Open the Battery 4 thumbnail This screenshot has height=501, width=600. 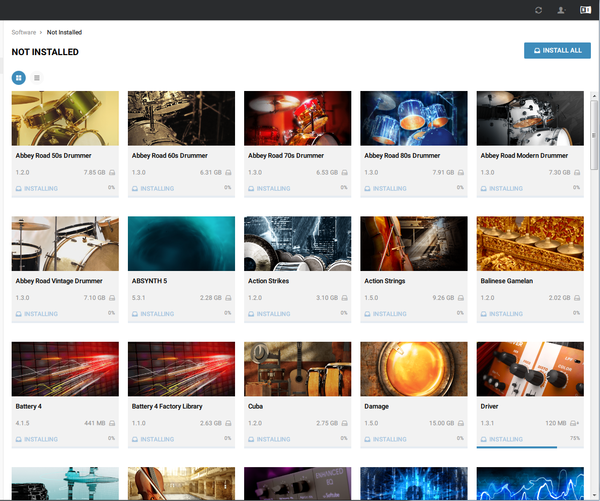[x=65, y=369]
